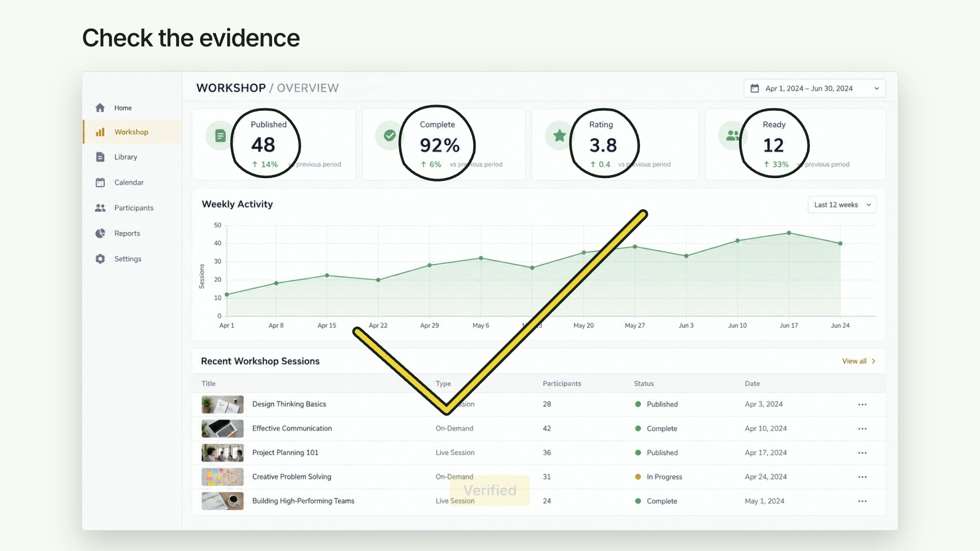
Task: Open more options for Effective Communication row
Action: click(x=862, y=429)
